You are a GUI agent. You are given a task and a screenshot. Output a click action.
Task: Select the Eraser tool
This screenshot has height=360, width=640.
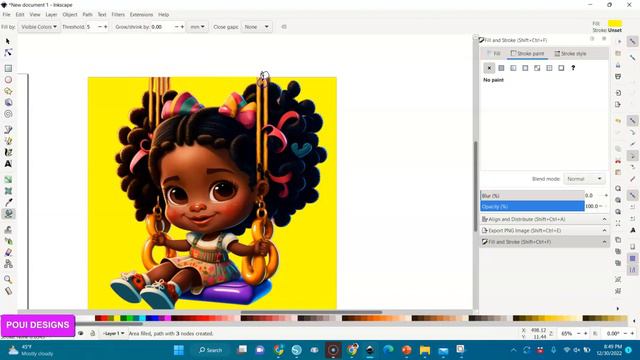coord(8,252)
